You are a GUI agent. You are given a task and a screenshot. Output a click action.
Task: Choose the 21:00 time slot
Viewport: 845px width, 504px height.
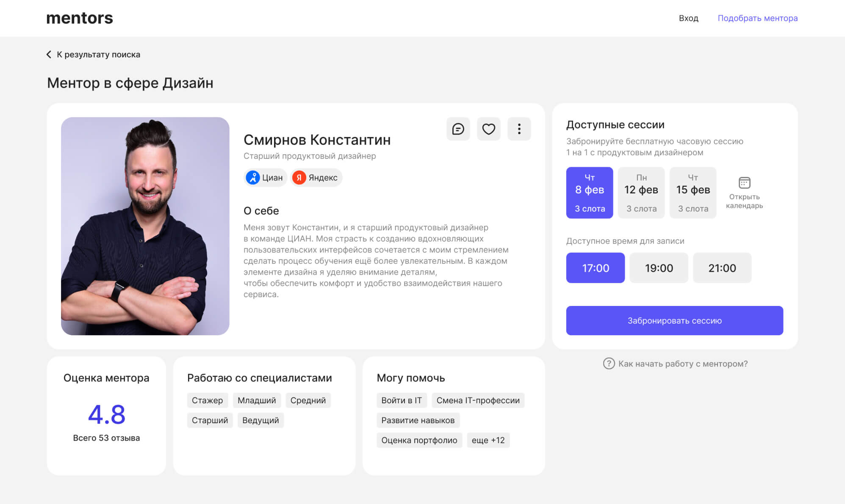[722, 268]
